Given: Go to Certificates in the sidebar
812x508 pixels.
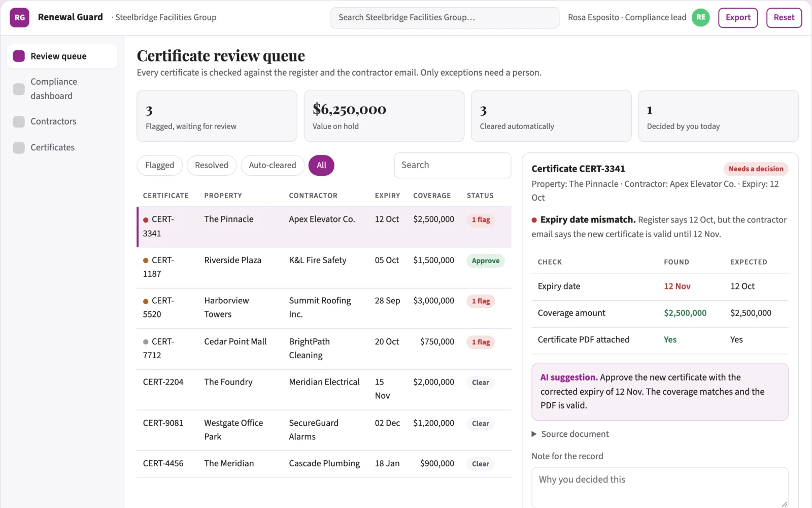Looking at the screenshot, I should (x=62, y=147).
